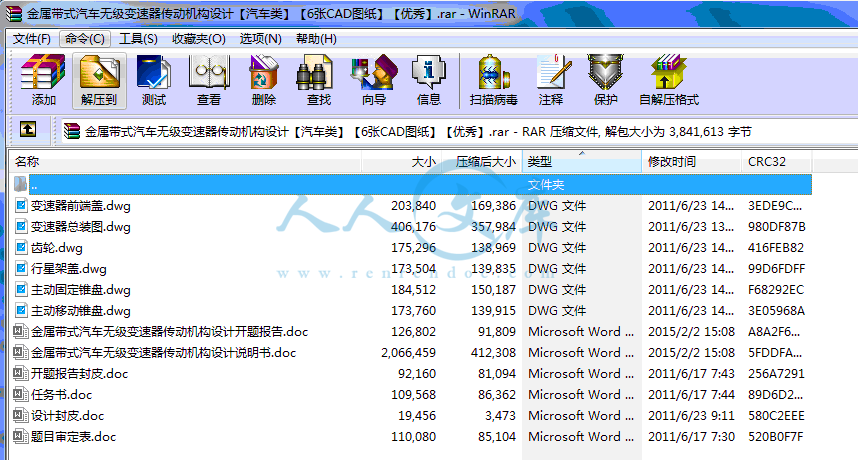Click icon of 主动固定锥盘.dwg file
The width and height of the screenshot is (858, 460).
tap(21, 289)
